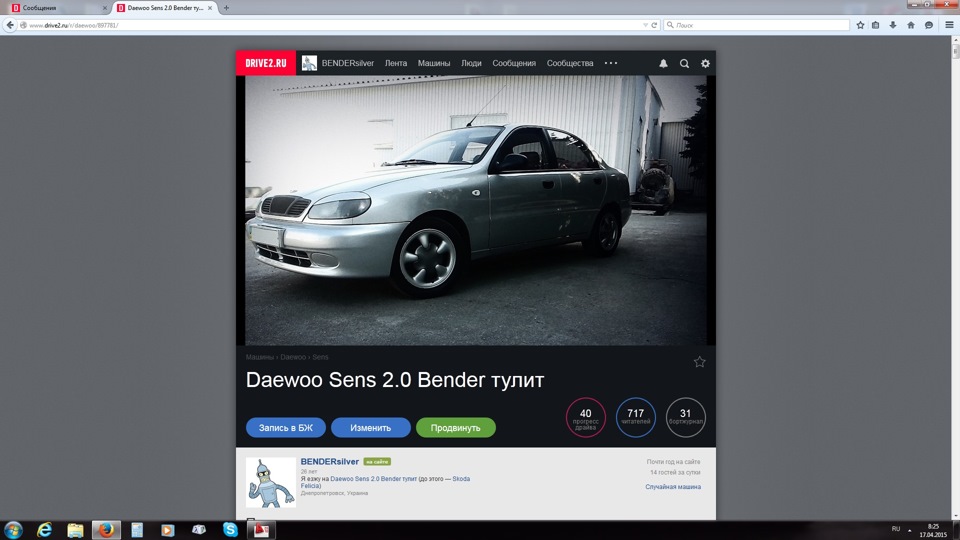The width and height of the screenshot is (960, 540).
Task: Open Windows Explorer folder on taskbar
Action: (75, 530)
